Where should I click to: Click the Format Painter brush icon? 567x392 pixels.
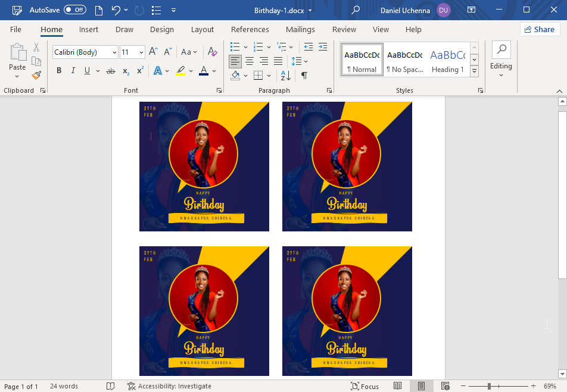tap(36, 76)
